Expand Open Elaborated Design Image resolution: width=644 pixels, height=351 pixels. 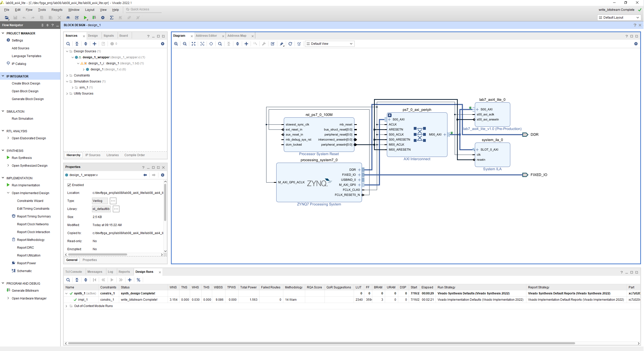click(x=8, y=138)
